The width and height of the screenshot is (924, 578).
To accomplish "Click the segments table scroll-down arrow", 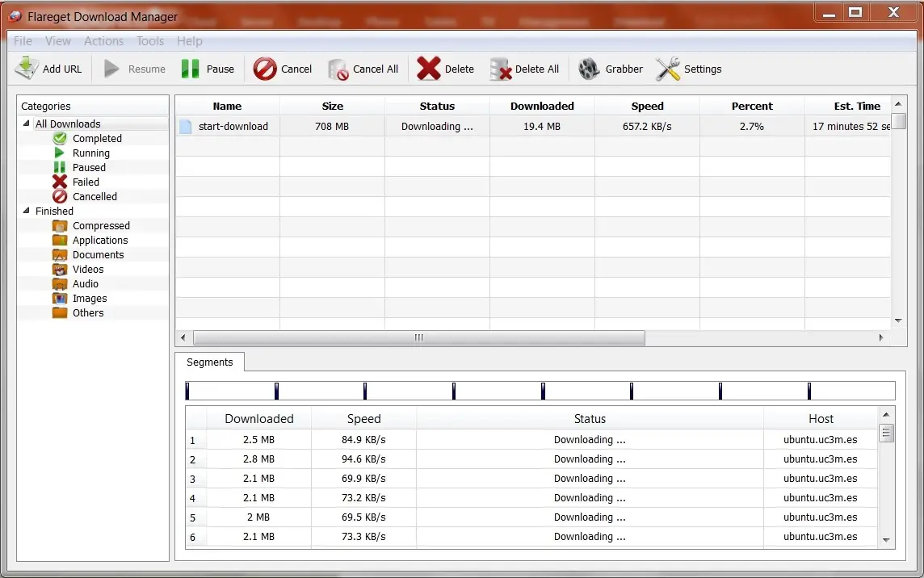I will pos(886,540).
